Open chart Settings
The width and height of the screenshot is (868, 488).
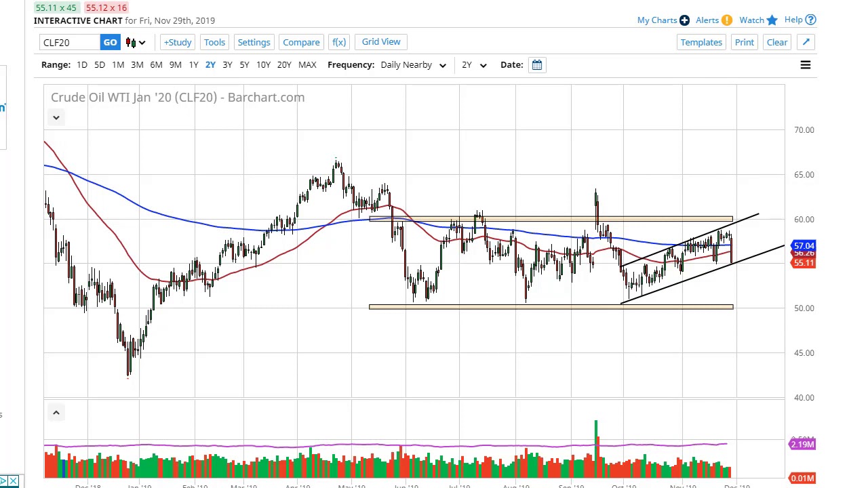(254, 42)
